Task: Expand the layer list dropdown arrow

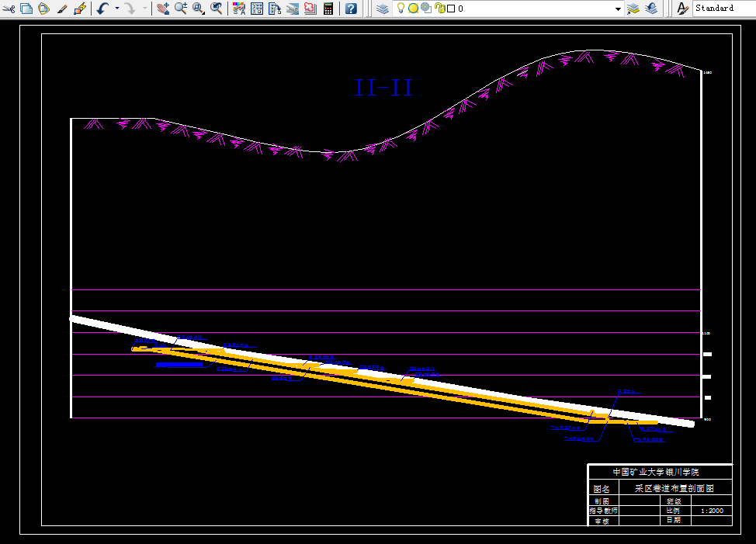Action: pos(618,9)
